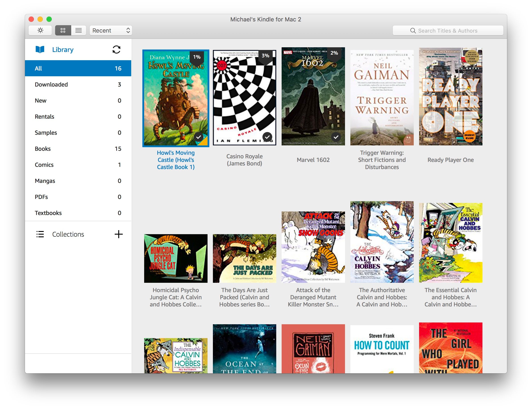This screenshot has height=409, width=532.
Task: Switch to grid view layout
Action: pyautogui.click(x=63, y=30)
